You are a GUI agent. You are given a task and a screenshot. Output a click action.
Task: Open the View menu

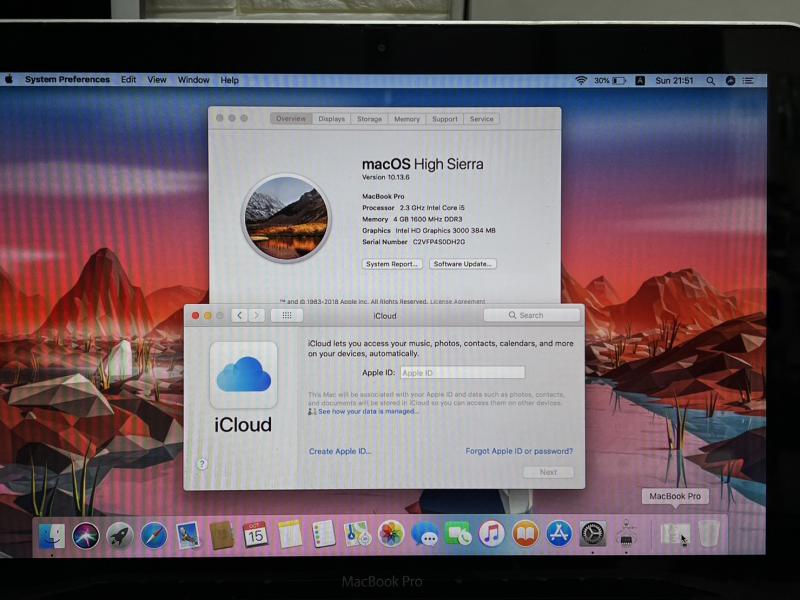[157, 80]
